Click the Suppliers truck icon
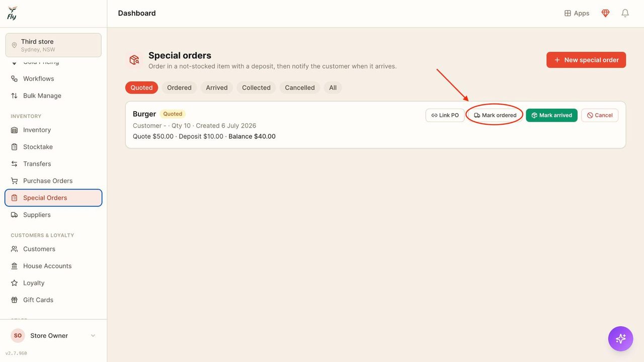The image size is (644, 362). tap(14, 215)
